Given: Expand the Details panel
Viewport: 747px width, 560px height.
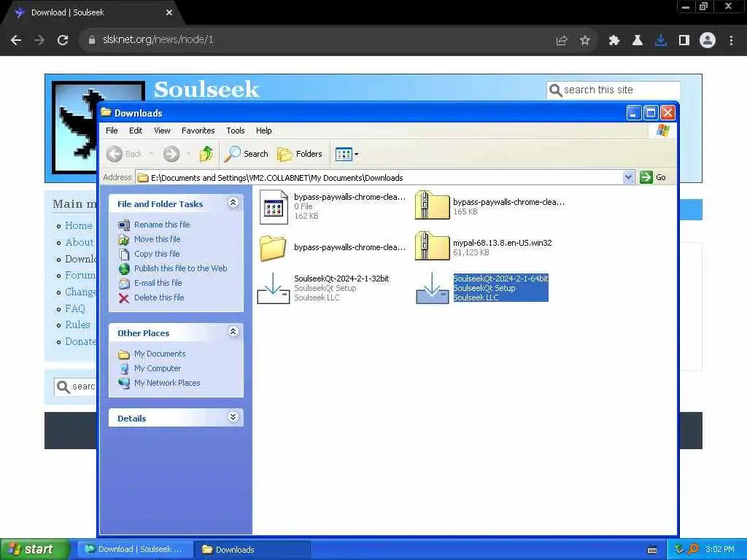Looking at the screenshot, I should click(x=233, y=417).
